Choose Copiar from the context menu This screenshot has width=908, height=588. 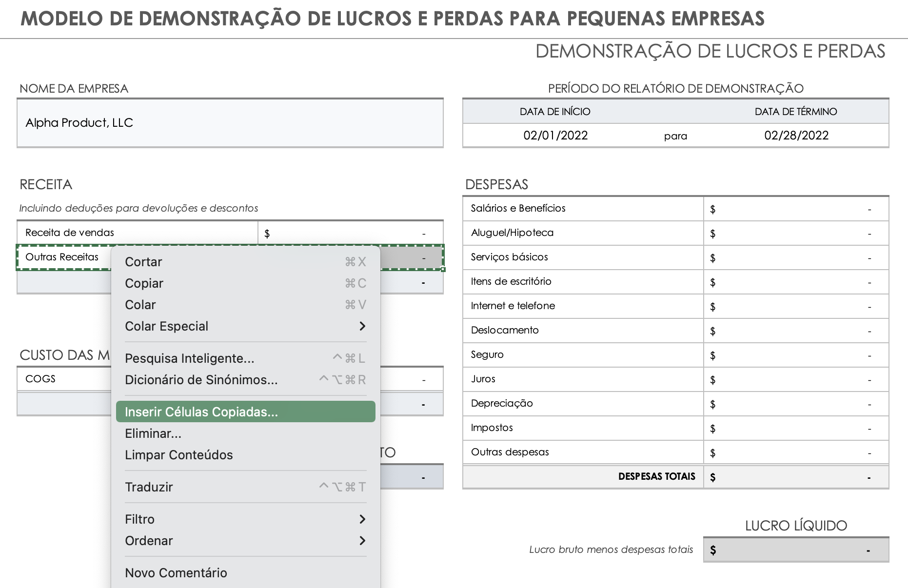point(144,283)
